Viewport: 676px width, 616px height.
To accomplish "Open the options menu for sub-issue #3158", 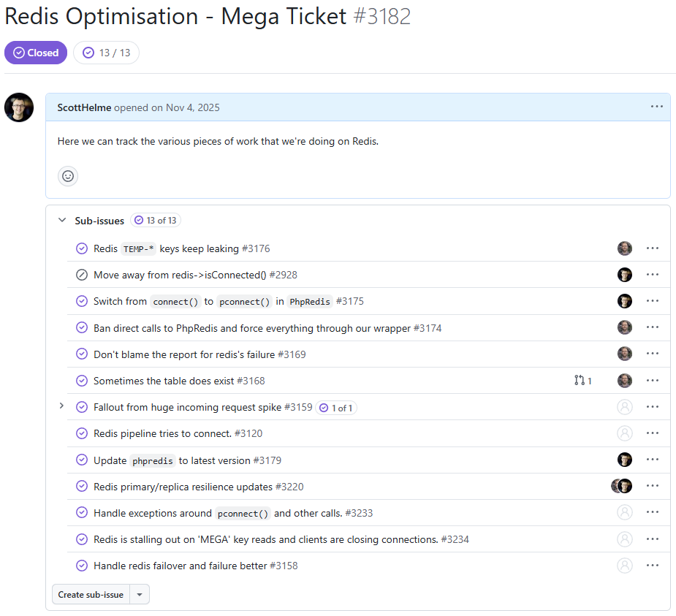I will coord(653,566).
